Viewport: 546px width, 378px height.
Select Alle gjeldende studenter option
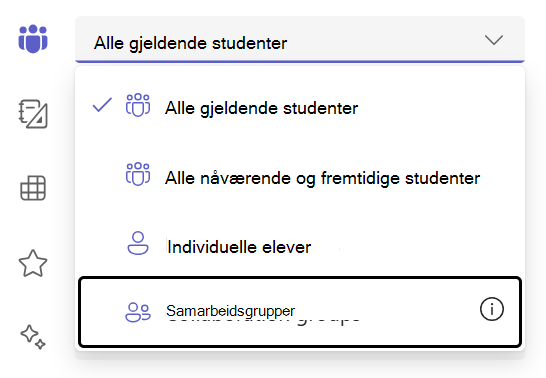point(300,107)
